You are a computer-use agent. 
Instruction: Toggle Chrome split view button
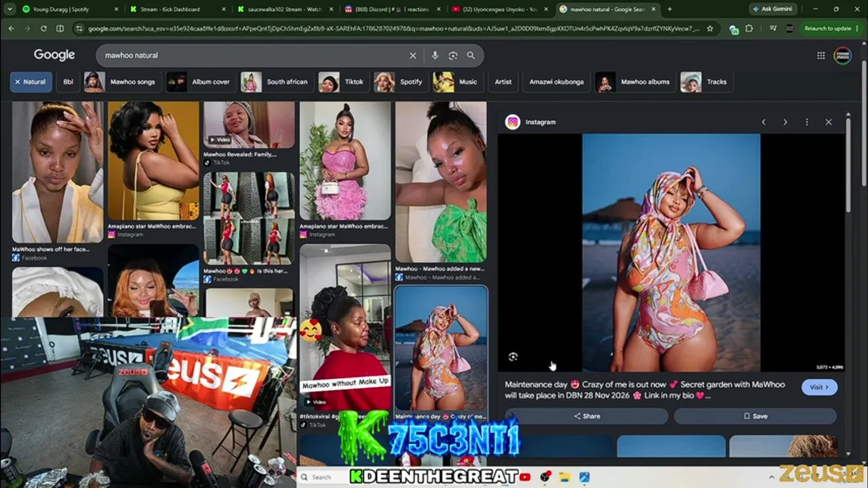click(60, 28)
